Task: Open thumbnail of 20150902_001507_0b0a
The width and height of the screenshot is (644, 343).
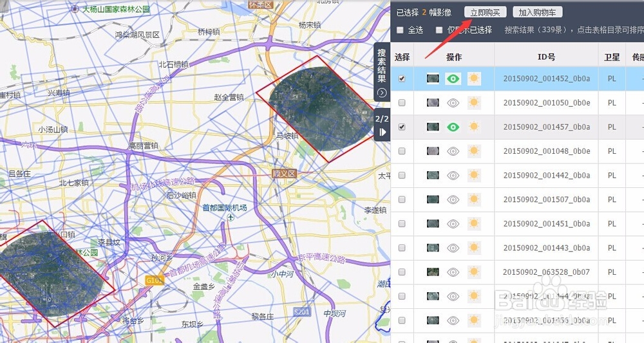Action: (x=433, y=199)
